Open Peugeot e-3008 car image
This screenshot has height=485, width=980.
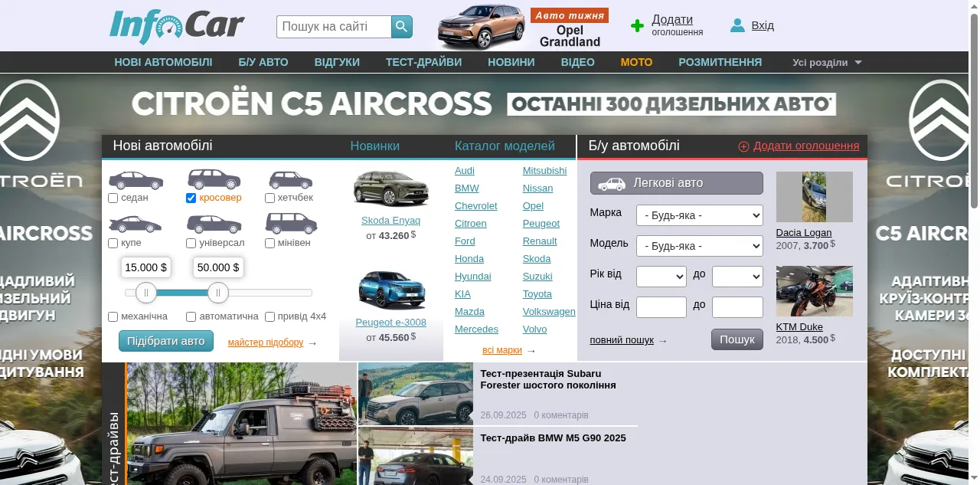tap(390, 290)
